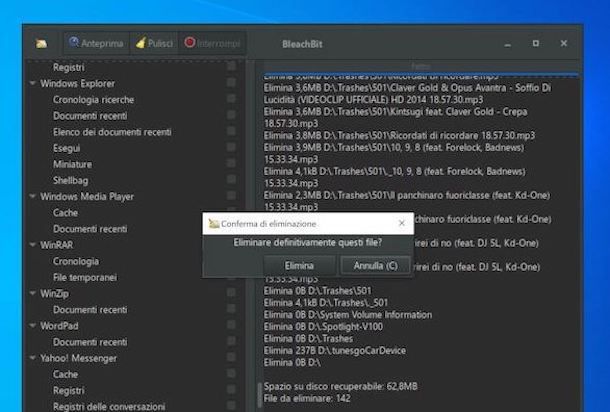Screen dimensions: 610x412
Task: Select Documenti recenti under WinZip
Action: point(90,310)
